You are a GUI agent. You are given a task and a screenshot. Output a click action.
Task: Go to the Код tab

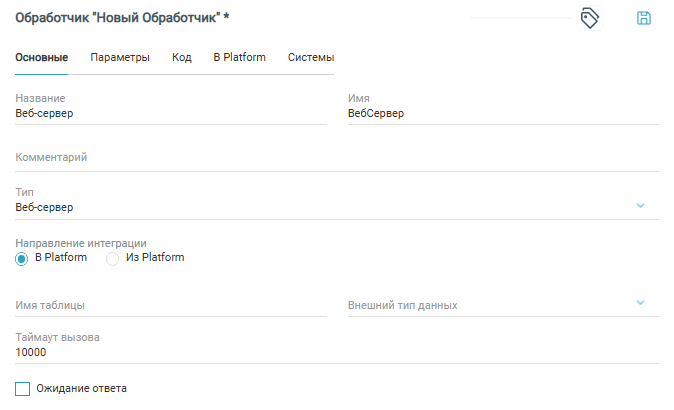tap(181, 58)
